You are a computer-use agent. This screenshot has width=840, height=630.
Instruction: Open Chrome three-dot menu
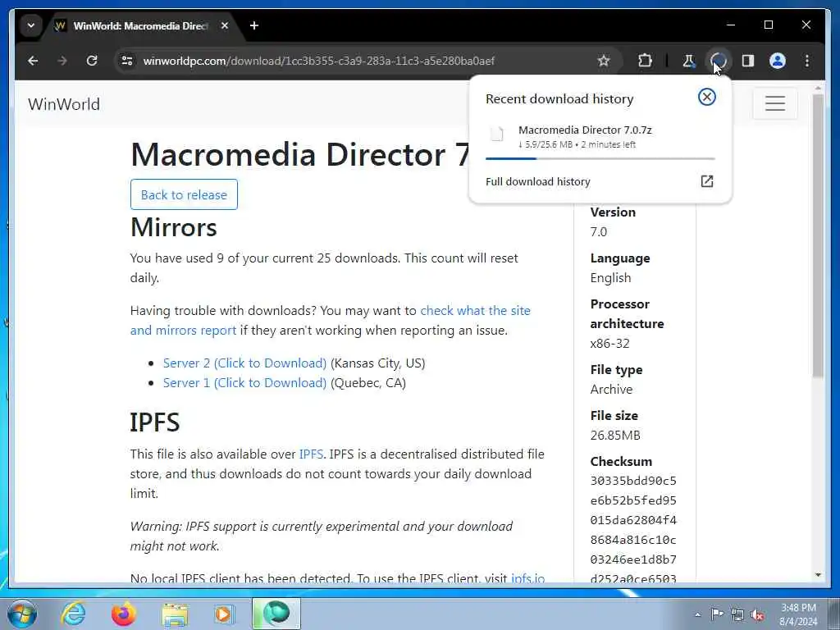coord(807,61)
